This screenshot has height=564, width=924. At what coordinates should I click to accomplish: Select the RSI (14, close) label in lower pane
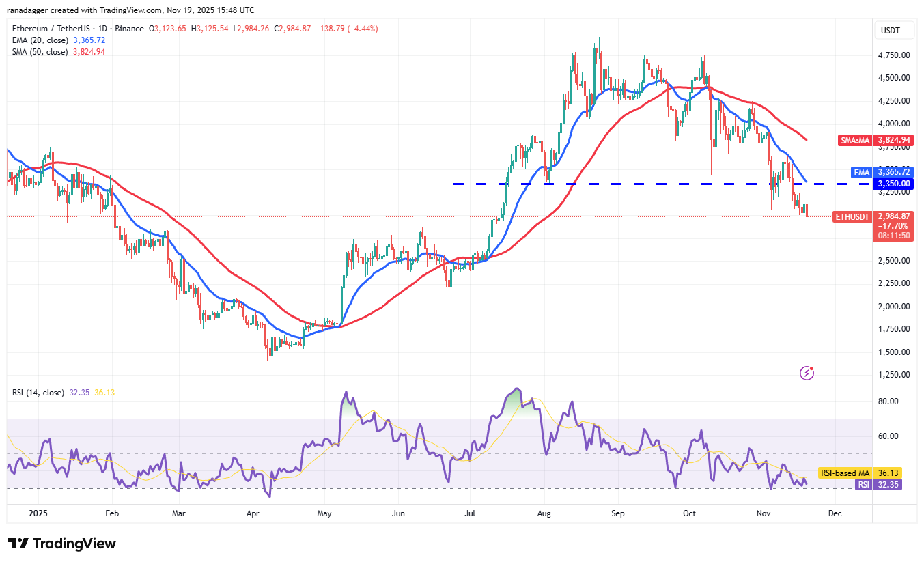pyautogui.click(x=38, y=392)
